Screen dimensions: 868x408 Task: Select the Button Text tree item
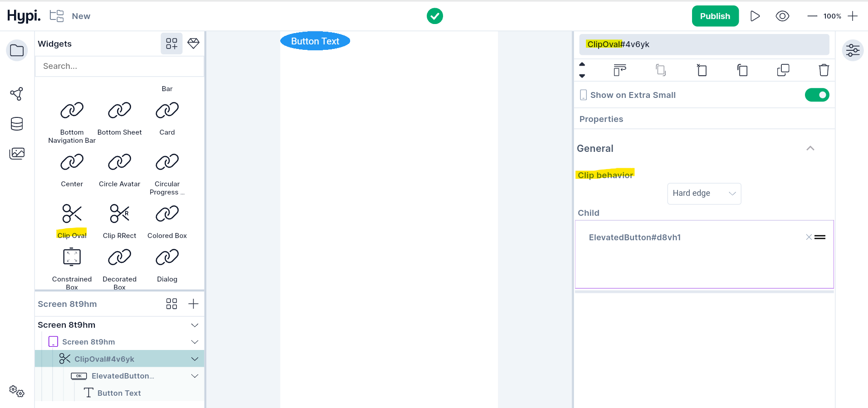tap(119, 393)
